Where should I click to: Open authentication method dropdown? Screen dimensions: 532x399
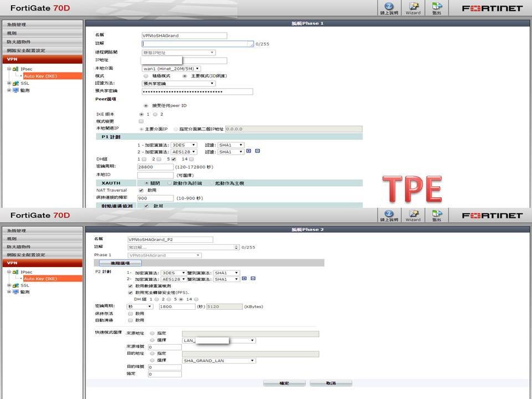click(x=178, y=84)
